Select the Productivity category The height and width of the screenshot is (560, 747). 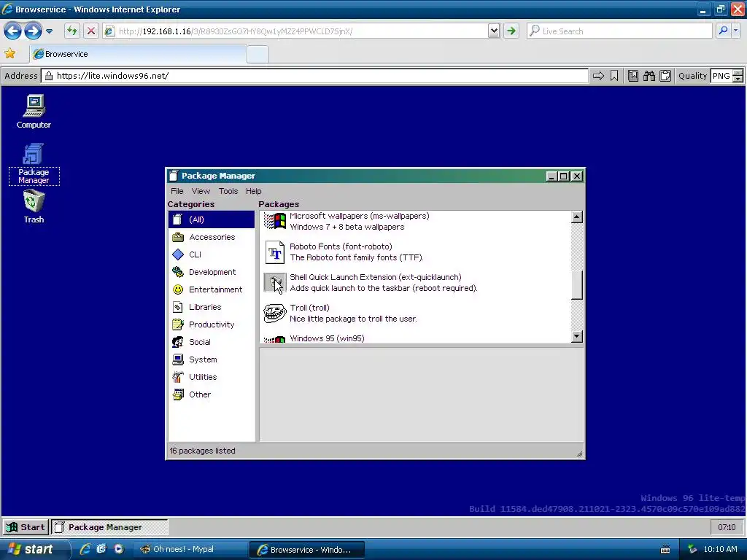point(212,324)
